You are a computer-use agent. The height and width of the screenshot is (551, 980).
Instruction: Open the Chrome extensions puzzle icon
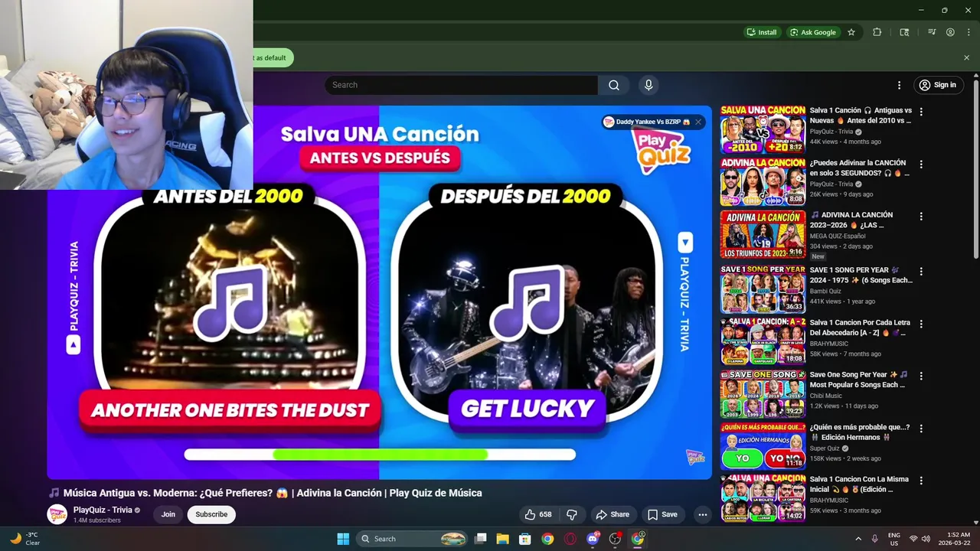click(x=877, y=32)
